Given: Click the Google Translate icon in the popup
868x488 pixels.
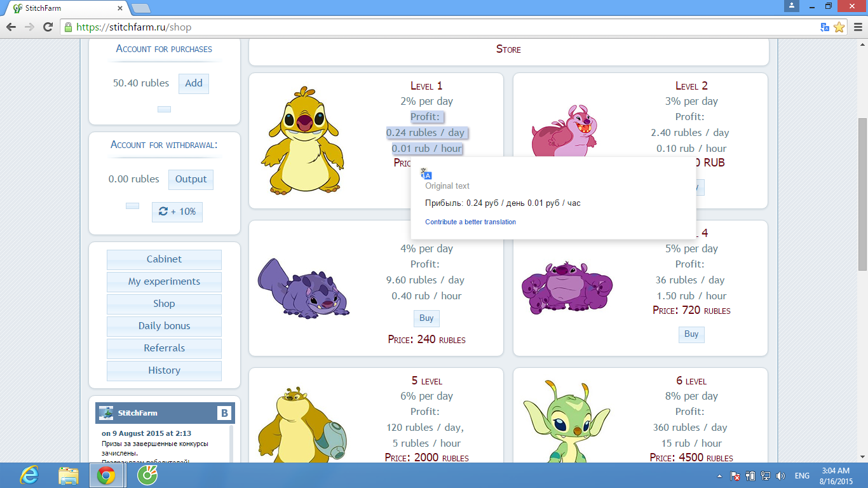Looking at the screenshot, I should (x=426, y=173).
